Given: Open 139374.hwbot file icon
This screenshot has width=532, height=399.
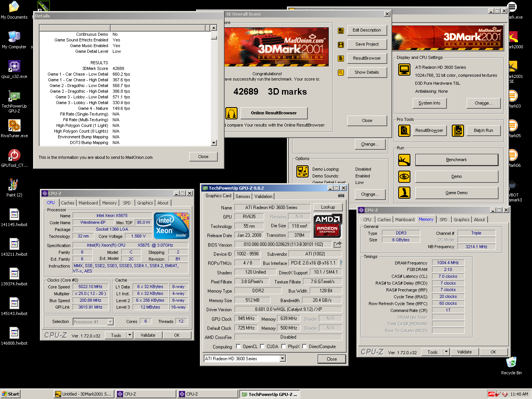Looking at the screenshot, I should coord(14,277).
